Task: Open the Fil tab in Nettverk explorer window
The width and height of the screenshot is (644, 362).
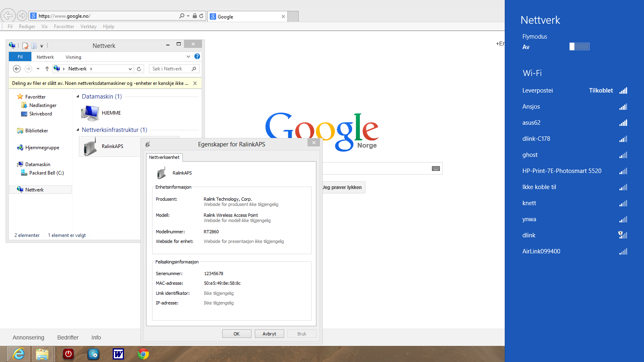Action: [x=20, y=57]
